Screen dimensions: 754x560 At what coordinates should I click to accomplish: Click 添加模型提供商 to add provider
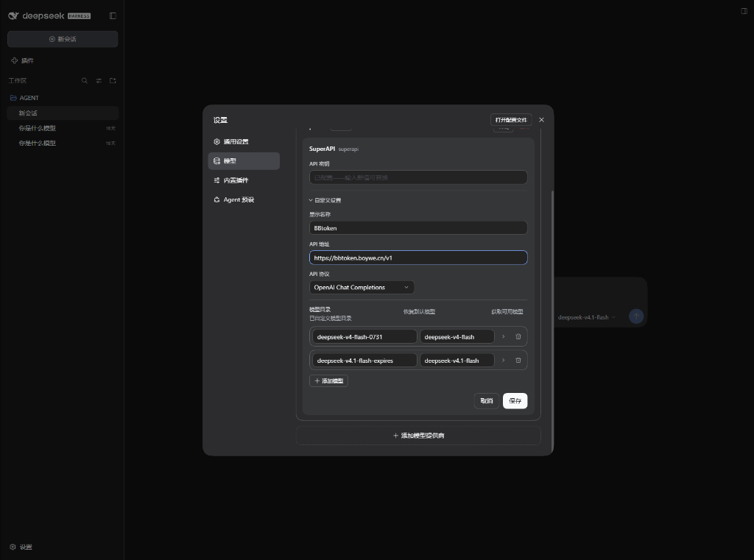point(418,436)
